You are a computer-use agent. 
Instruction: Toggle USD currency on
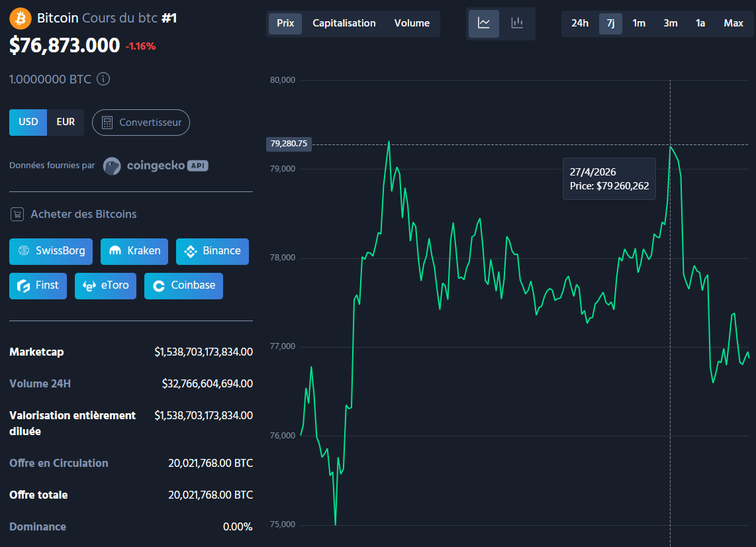28,122
